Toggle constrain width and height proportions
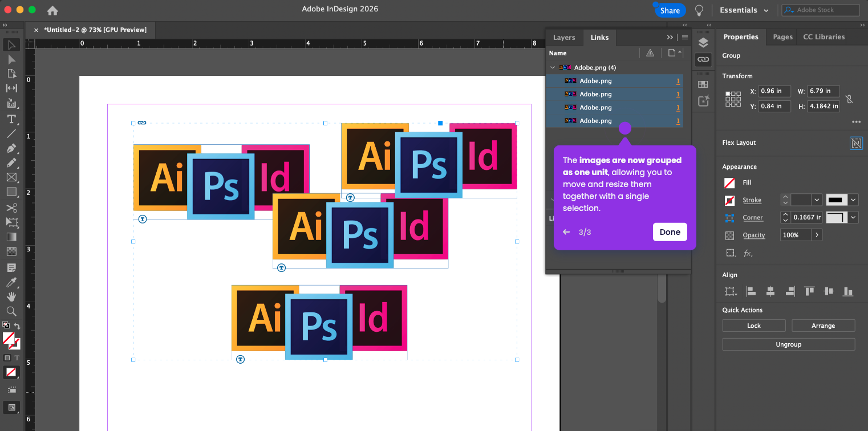 [849, 99]
